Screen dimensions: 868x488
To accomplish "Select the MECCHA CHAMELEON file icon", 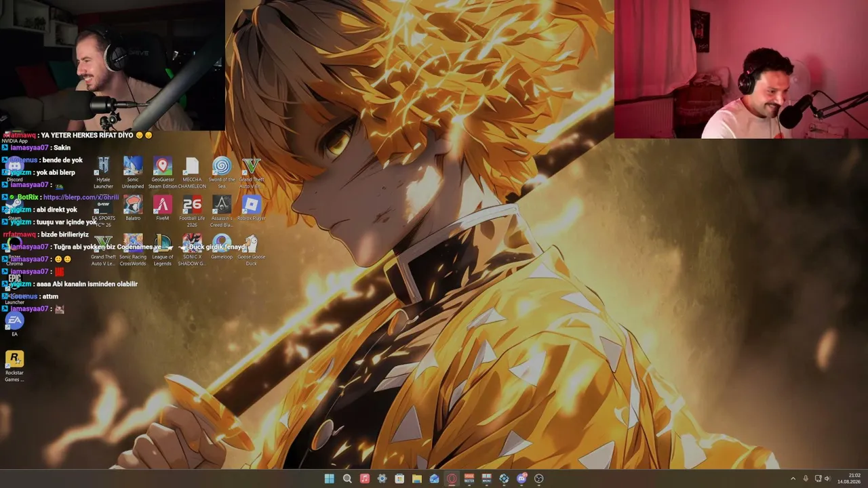I will 192,173.
